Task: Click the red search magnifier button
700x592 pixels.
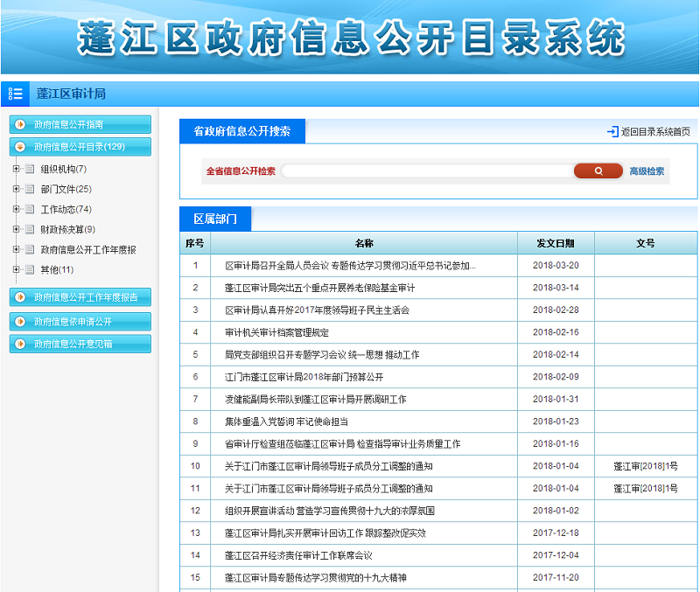Action: coord(598,171)
